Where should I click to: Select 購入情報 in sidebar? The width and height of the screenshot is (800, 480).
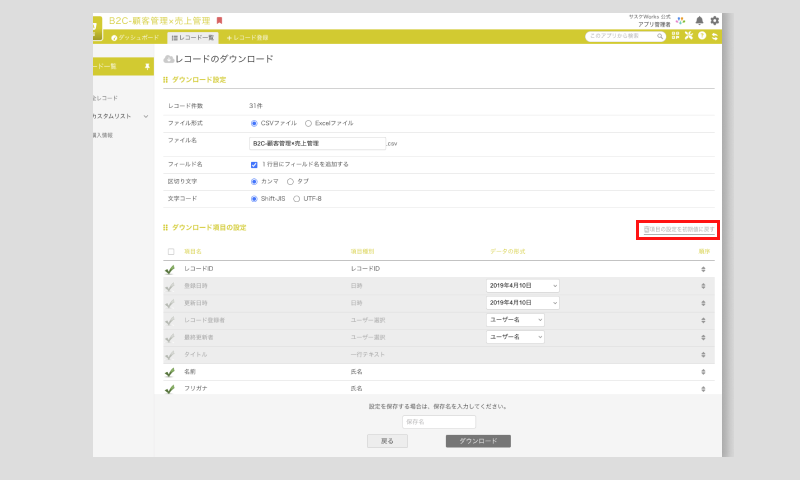point(103,135)
